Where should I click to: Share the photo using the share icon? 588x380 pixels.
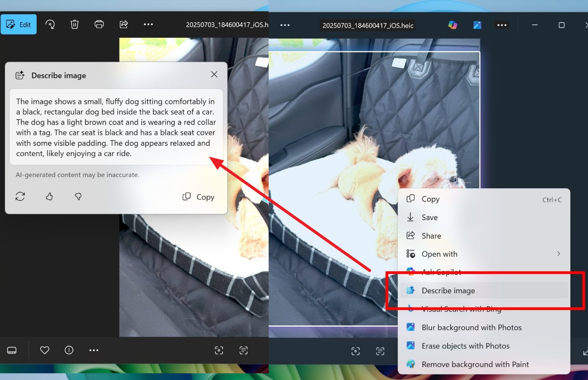[124, 24]
